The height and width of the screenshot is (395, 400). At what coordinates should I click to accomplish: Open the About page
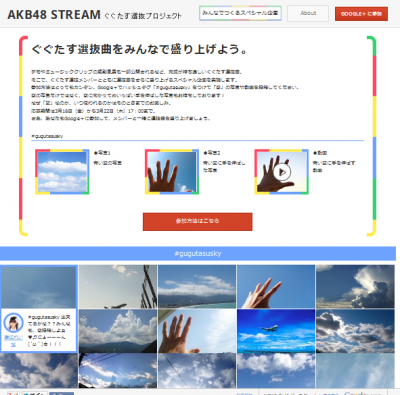pos(308,13)
